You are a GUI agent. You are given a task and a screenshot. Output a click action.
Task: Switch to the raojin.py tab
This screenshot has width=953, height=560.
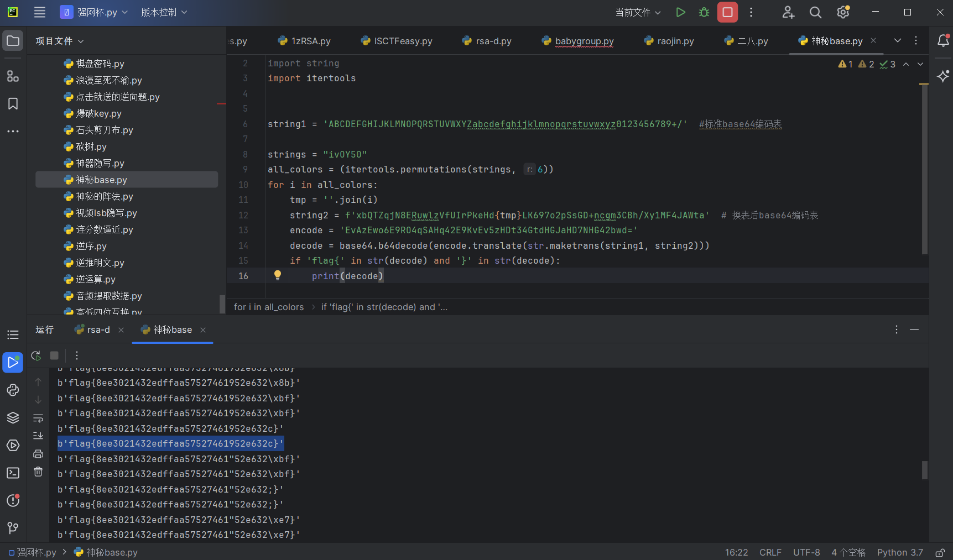coord(669,41)
